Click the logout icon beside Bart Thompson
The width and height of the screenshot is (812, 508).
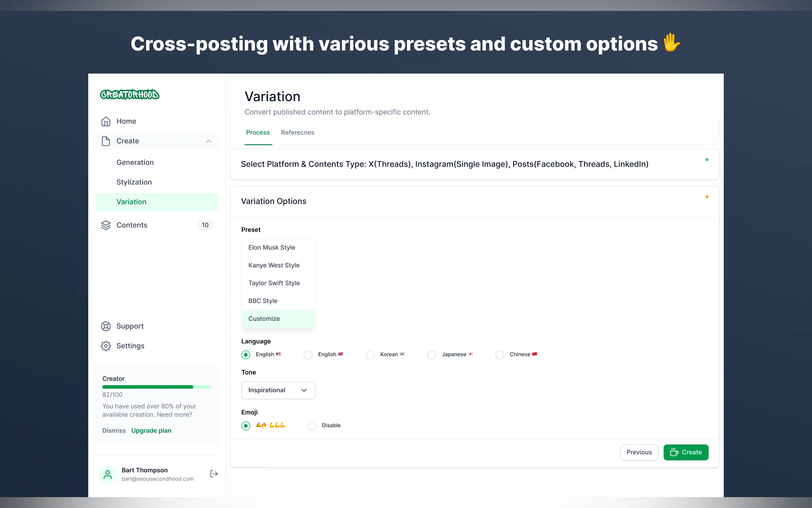214,474
